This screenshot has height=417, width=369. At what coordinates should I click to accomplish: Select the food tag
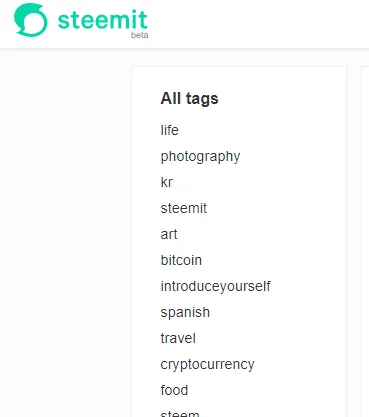click(x=174, y=390)
